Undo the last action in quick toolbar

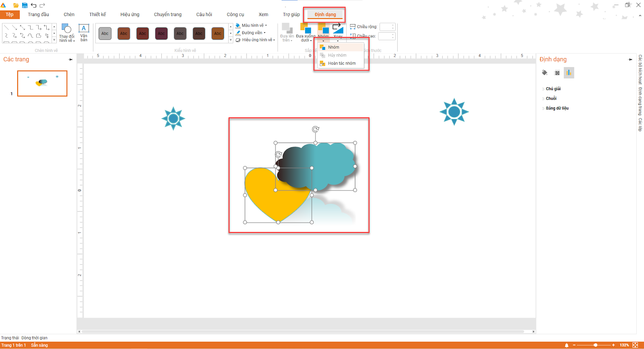tap(33, 5)
